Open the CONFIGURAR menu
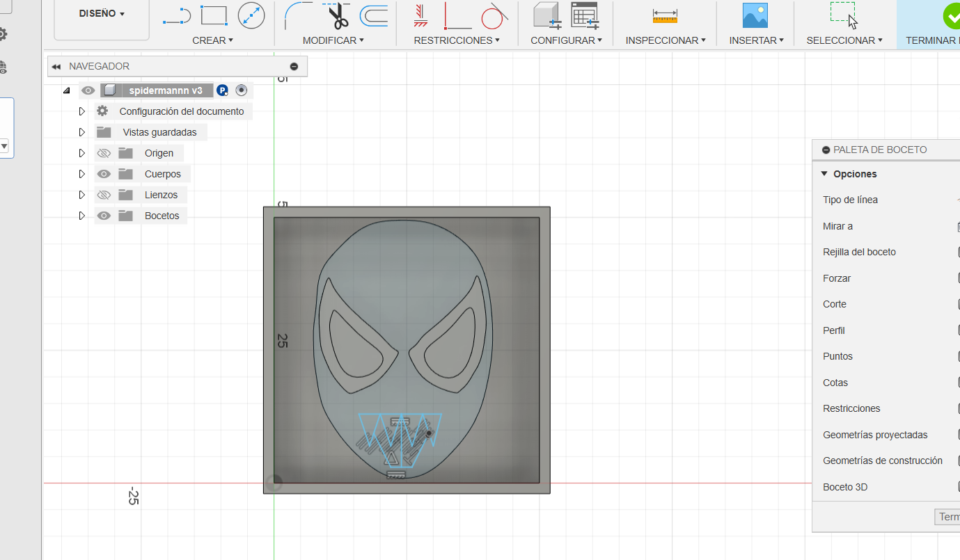The width and height of the screenshot is (960, 560). [x=566, y=40]
